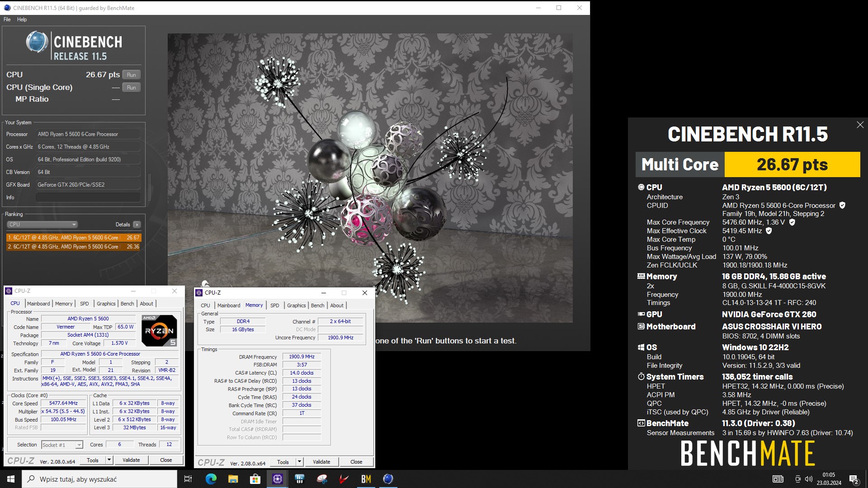Click the BenchMate BM taskbar icon
This screenshot has width=868, height=488.
pyautogui.click(x=366, y=479)
